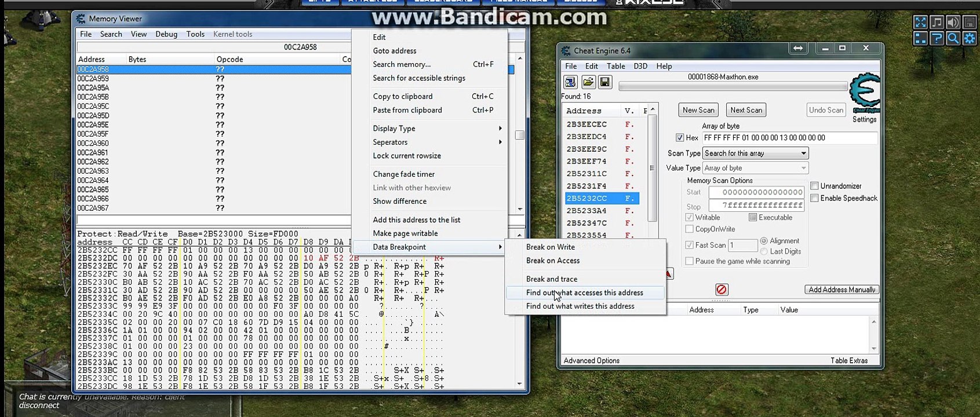This screenshot has width=980, height=417.
Task: Toggle the Executable checkbox
Action: click(x=753, y=218)
